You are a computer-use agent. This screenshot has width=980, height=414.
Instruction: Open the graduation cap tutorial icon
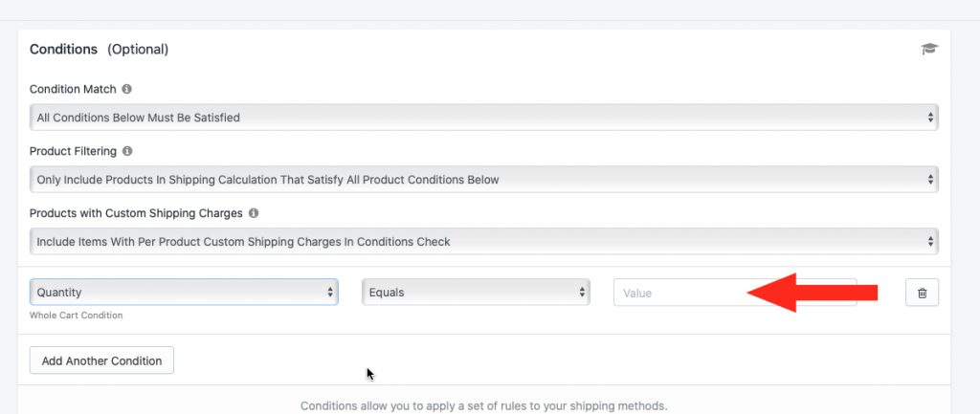tap(929, 49)
